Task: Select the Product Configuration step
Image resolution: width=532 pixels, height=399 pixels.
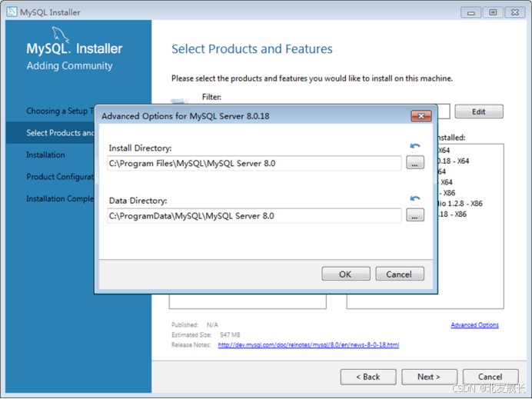Action: click(x=60, y=177)
